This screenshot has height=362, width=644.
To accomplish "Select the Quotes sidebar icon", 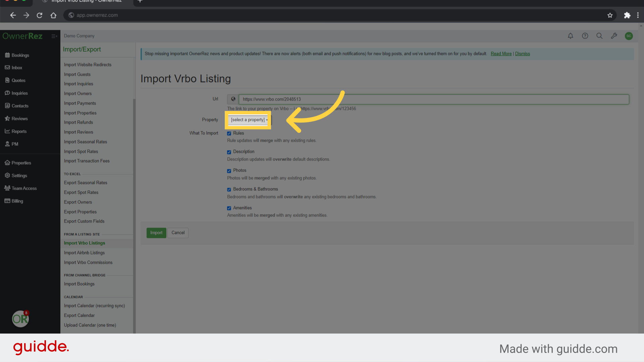I will [7, 80].
